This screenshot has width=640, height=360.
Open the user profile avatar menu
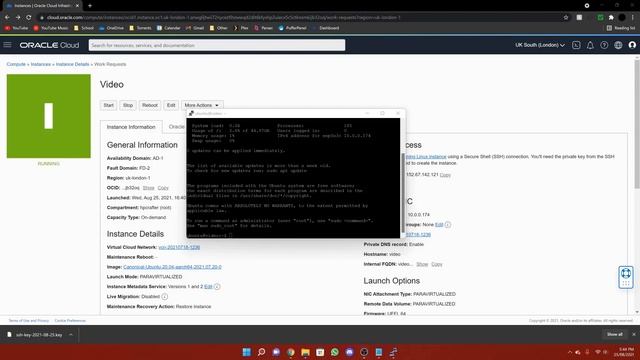(x=632, y=45)
